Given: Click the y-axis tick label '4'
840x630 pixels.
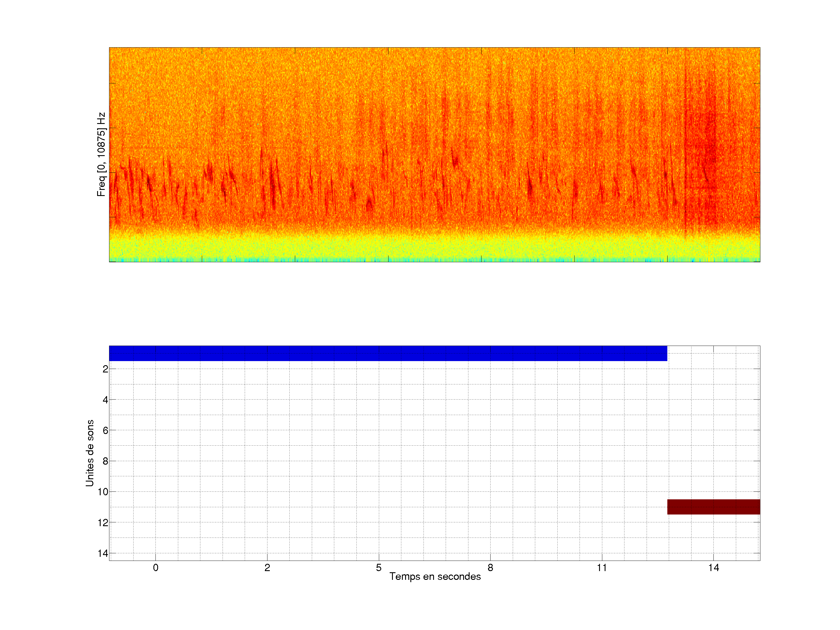Looking at the screenshot, I should pos(105,400).
